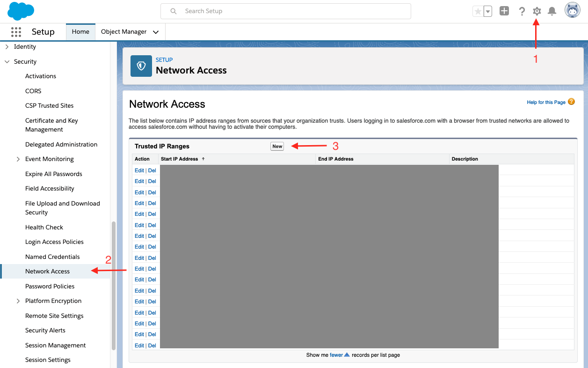Click the Salesforce cloud logo
This screenshot has height=368, width=588.
(x=21, y=11)
